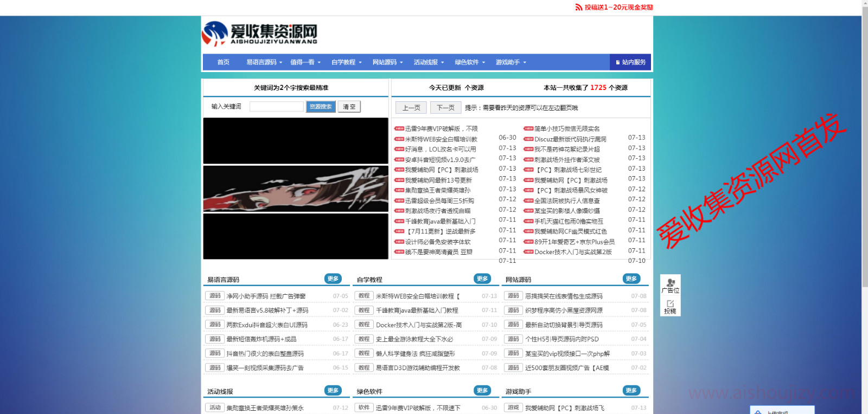Open 站内服务 with the document icon
The width and height of the screenshot is (868, 414).
point(630,62)
